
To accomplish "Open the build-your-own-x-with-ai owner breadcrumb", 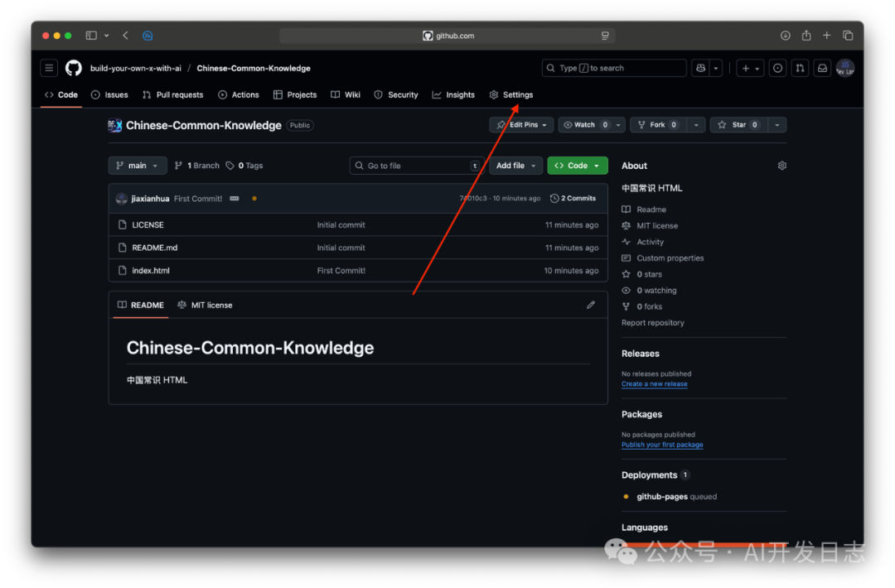I will tap(135, 68).
